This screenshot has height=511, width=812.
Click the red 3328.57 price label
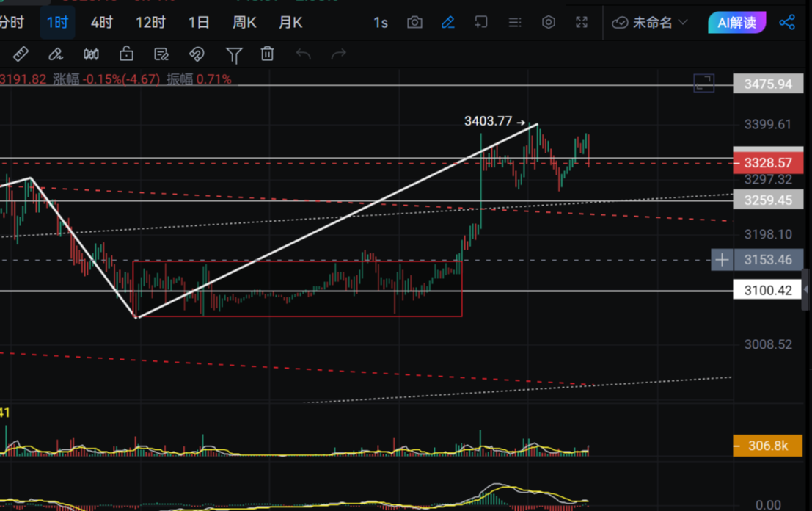pyautogui.click(x=768, y=162)
